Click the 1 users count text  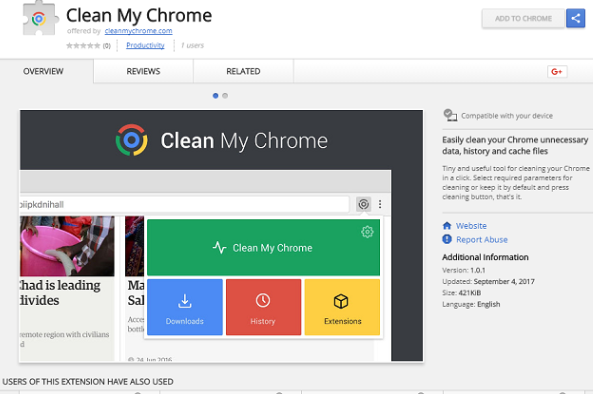pos(192,45)
